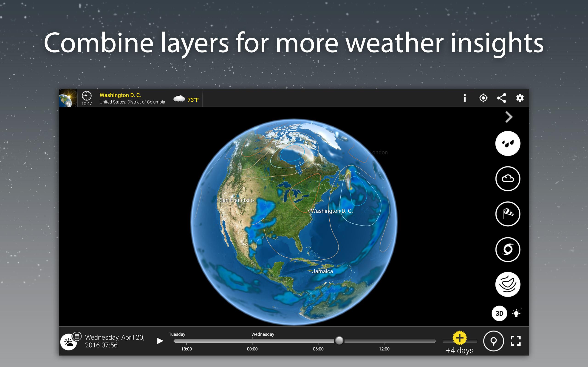The height and width of the screenshot is (367, 588).
Task: Click the globe thumbnail in top-left
Action: tap(68, 98)
